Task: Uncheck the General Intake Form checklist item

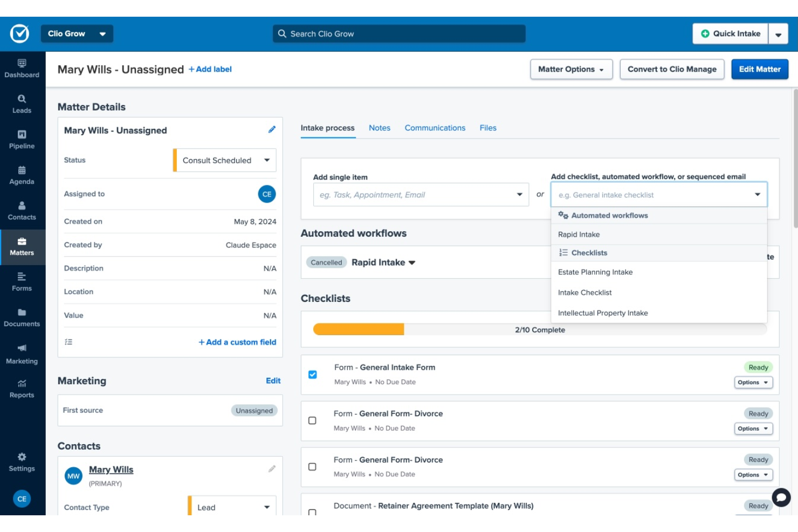Action: (x=312, y=375)
